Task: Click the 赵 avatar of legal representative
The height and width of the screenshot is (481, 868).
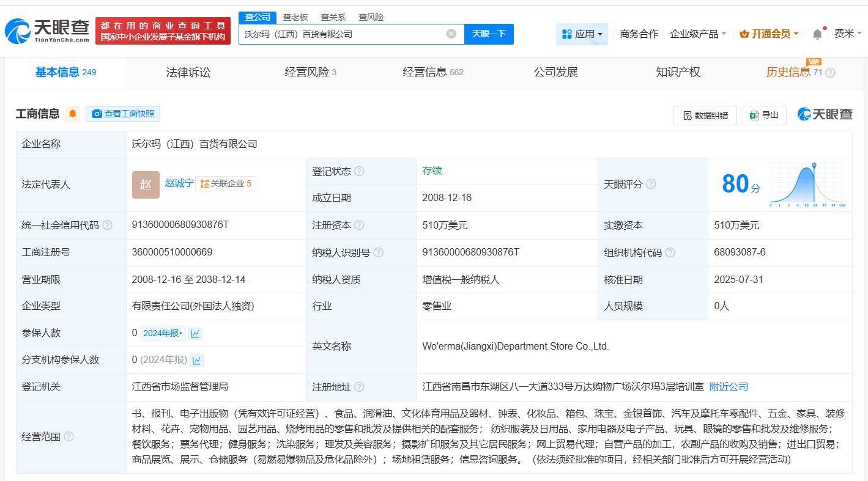Action: 146,185
